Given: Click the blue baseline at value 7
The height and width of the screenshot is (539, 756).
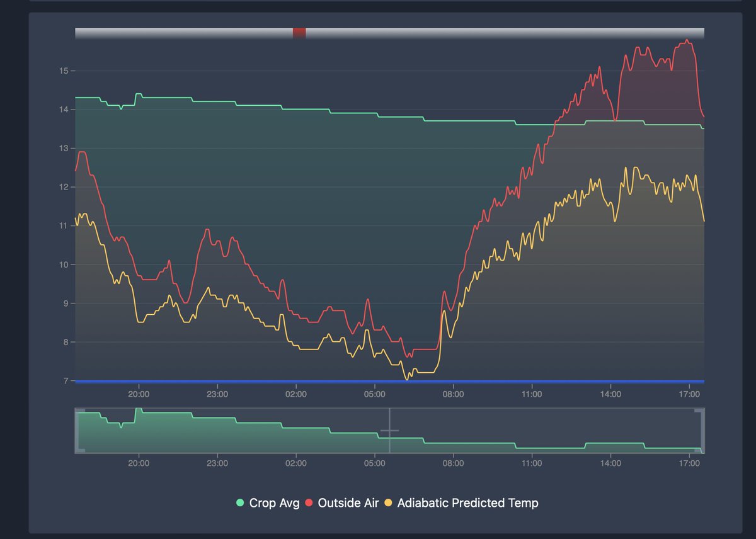Looking at the screenshot, I should coord(389,382).
